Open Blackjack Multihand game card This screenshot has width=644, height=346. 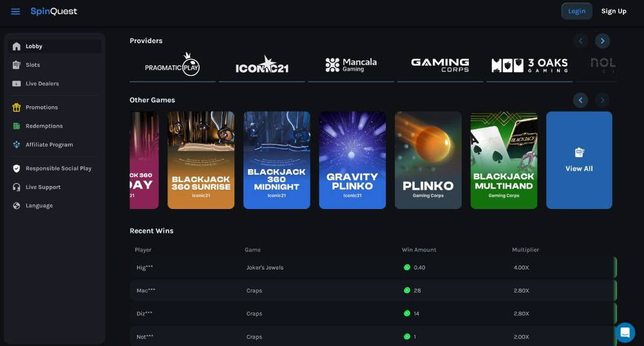click(504, 160)
